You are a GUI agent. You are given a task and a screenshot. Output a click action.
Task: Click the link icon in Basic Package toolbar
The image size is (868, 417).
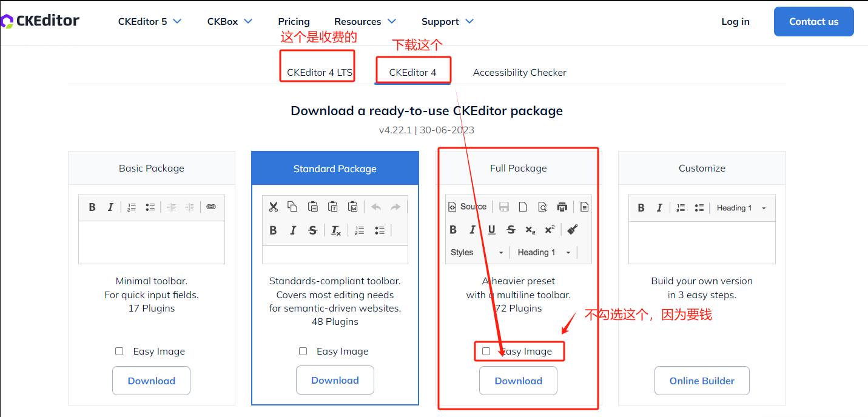click(210, 207)
